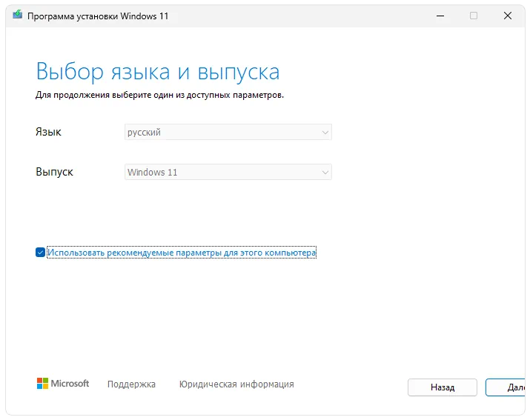Click the Выпуск label
The image size is (530, 420).
[x=54, y=172]
